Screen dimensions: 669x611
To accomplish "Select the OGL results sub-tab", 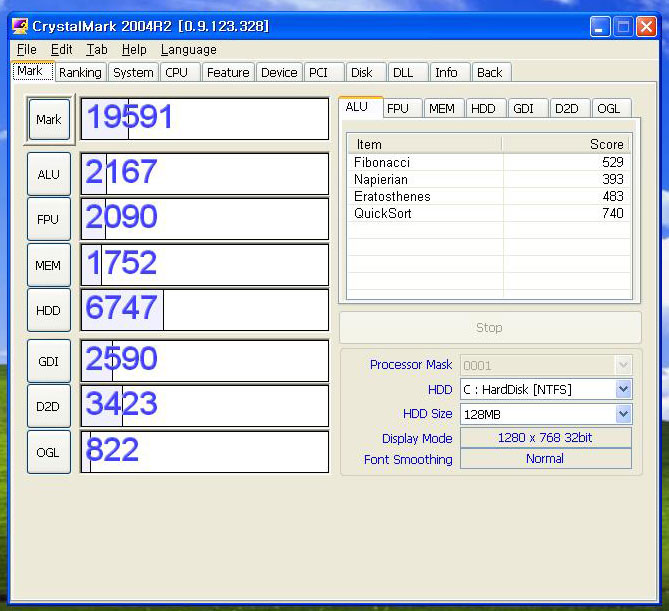I will pos(612,108).
